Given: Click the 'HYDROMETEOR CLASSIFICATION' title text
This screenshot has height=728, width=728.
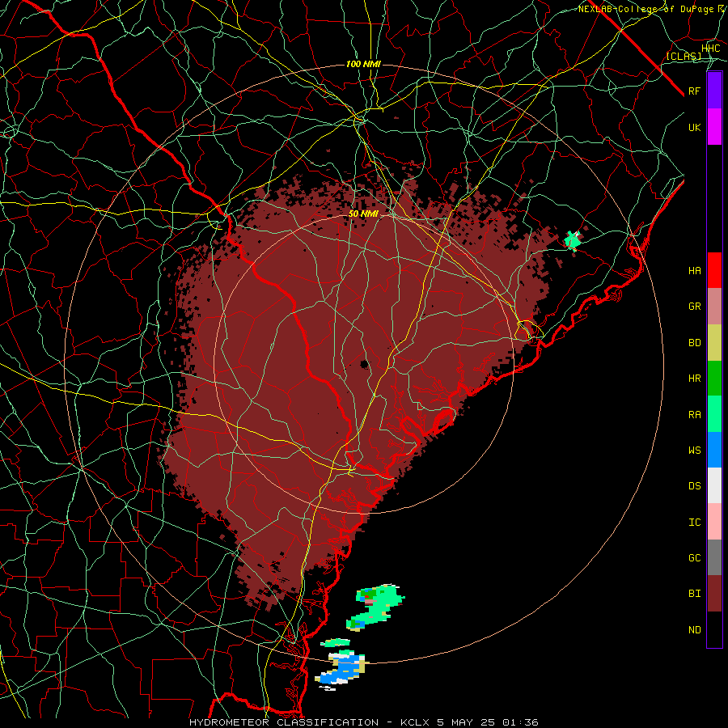Looking at the screenshot, I should click(284, 722).
